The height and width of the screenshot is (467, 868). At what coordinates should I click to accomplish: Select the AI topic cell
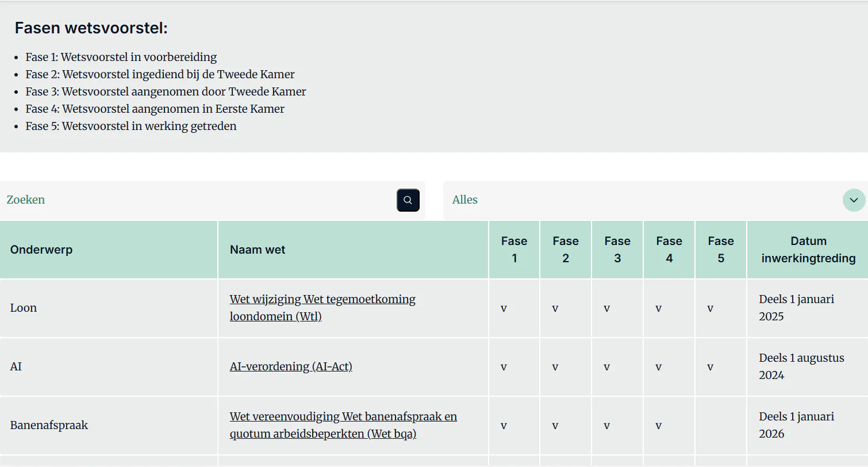coord(16,366)
